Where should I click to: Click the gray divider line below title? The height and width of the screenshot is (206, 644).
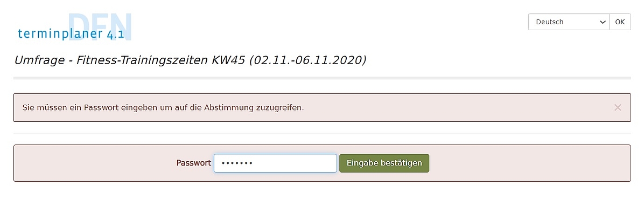322,78
